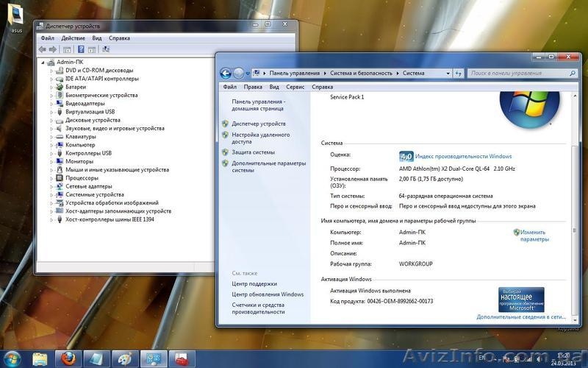The height and width of the screenshot is (368, 588).
Task: Click the back button in the System window
Action: (x=226, y=73)
